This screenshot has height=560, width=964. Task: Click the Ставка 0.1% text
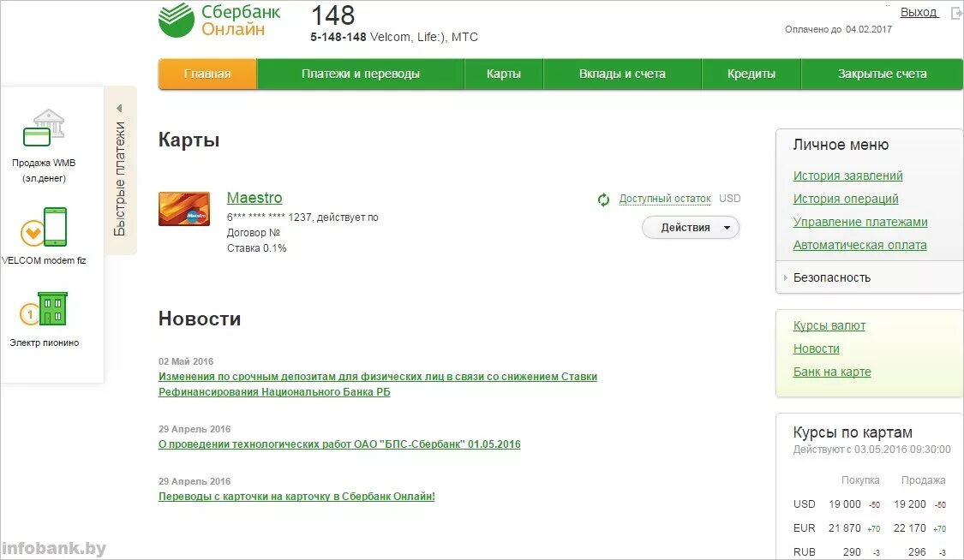pos(256,248)
